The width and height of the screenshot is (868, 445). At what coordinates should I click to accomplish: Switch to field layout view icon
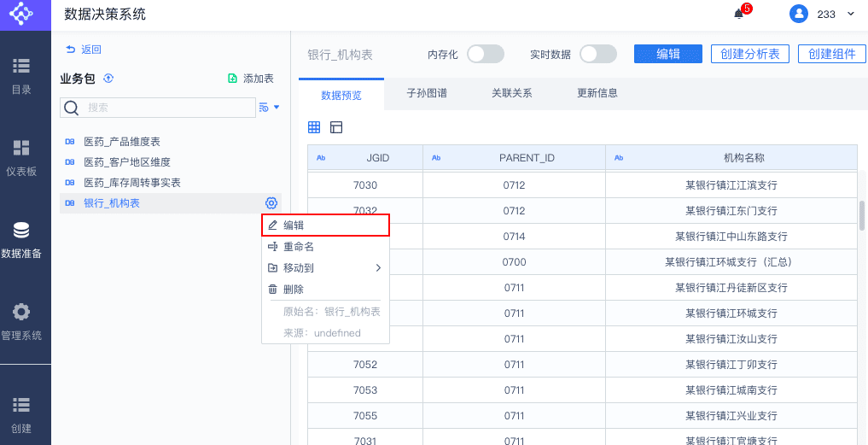tap(336, 127)
